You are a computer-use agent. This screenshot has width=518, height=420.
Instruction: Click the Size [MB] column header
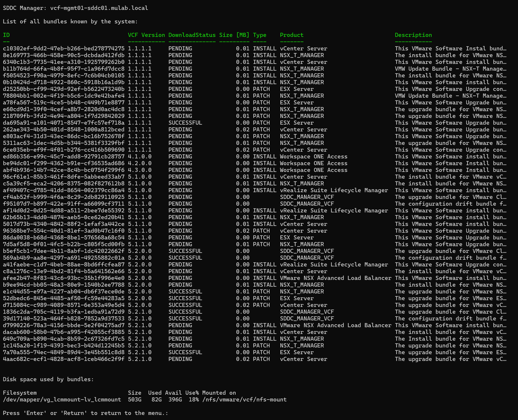(x=234, y=35)
